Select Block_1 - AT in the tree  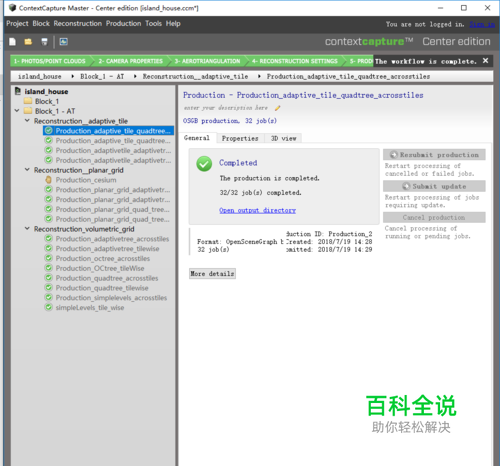click(50, 111)
